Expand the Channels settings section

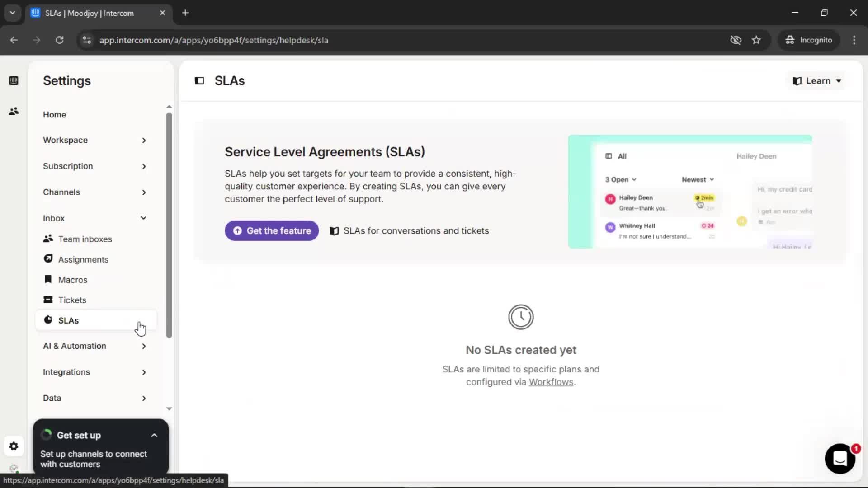[x=95, y=192]
